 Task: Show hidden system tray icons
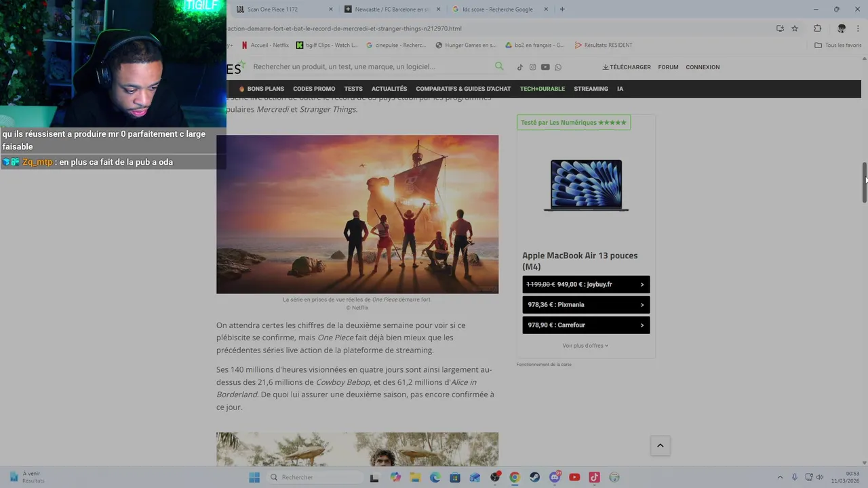(780, 477)
